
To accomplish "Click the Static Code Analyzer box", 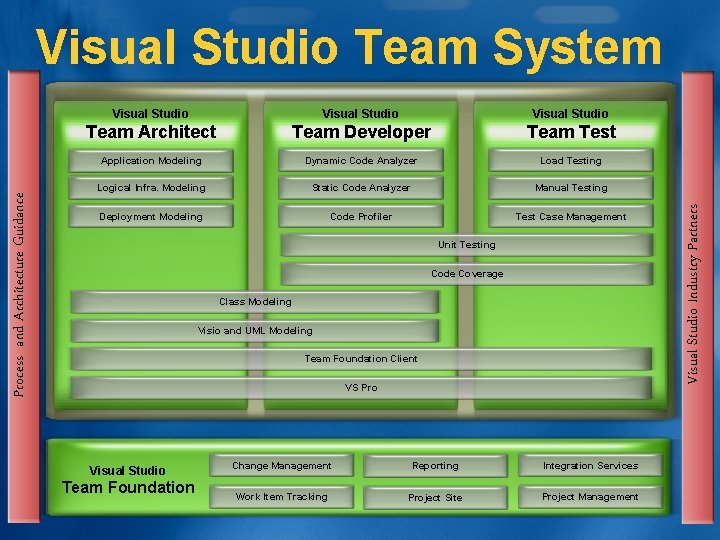I will 361,188.
